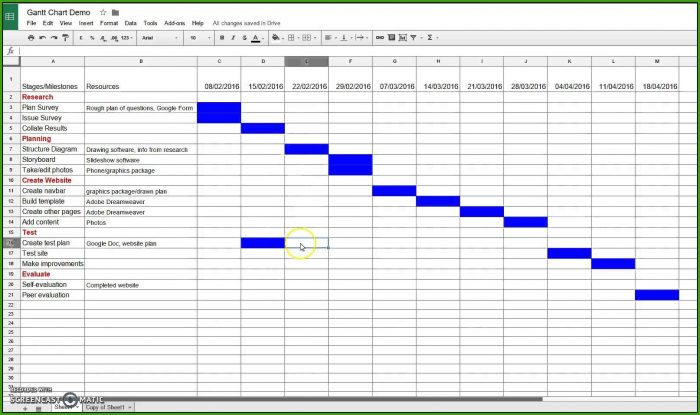The image size is (700, 415).
Task: Format as percent icon
Action: (x=92, y=38)
